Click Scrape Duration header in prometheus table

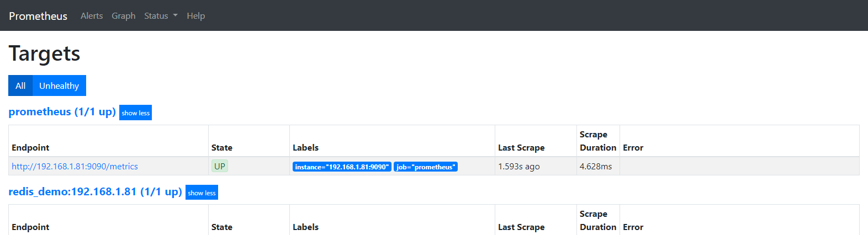pyautogui.click(x=598, y=141)
